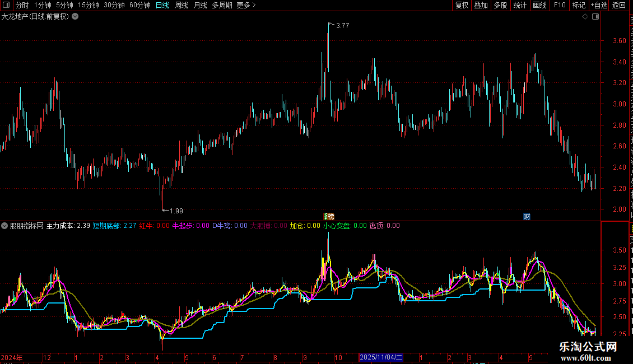Click the 加仓: 0.00 indicator value
Viewport: 633px width, 364px height.
point(305,226)
